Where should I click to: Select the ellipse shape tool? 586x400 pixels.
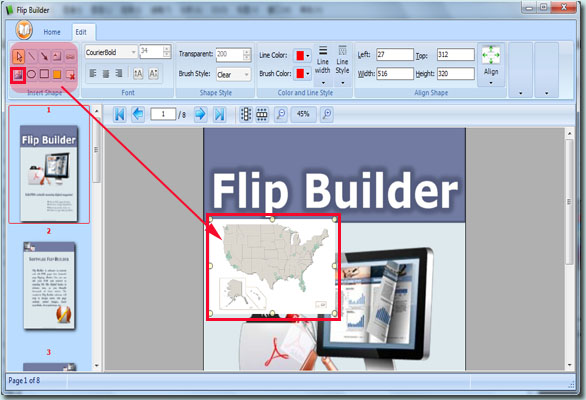(x=32, y=74)
